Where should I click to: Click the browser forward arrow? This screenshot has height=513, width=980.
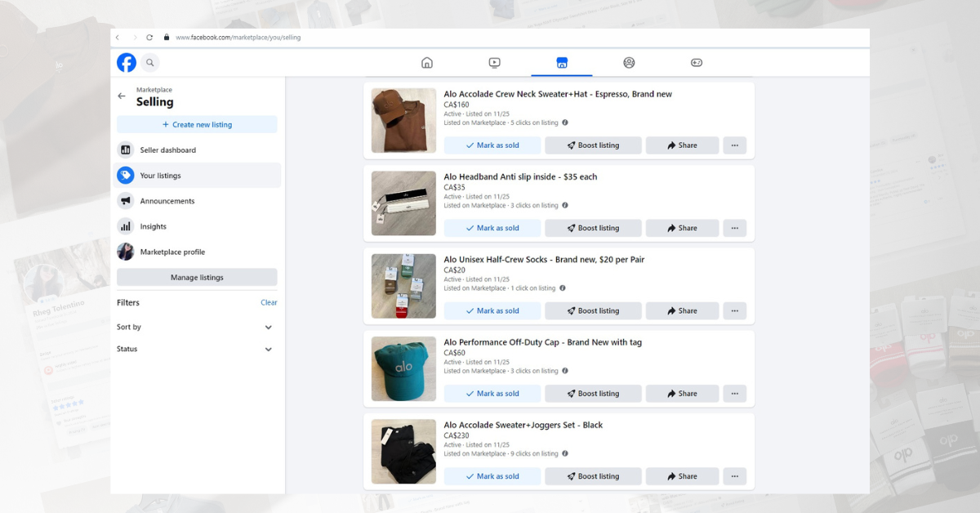point(135,38)
